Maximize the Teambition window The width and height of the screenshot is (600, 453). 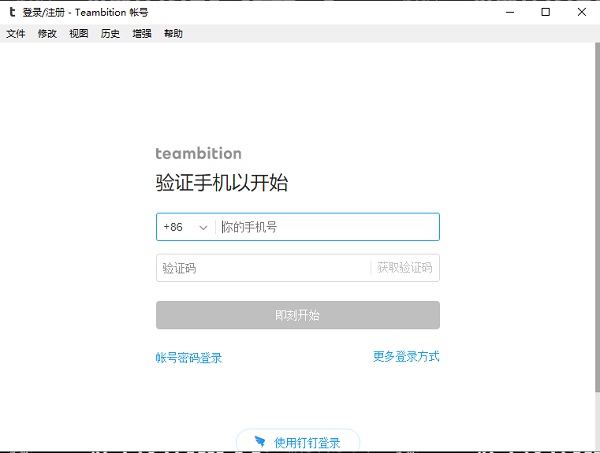tap(546, 12)
